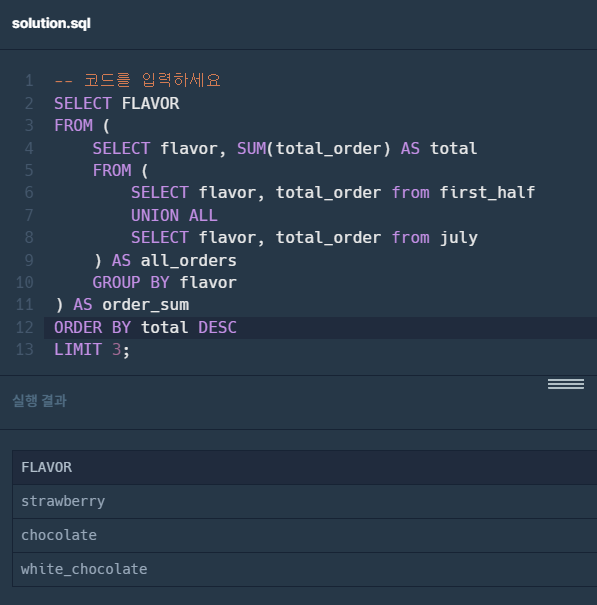Click the LIMIT 3 line
Viewport: 597px width, 605px height.
tap(92, 350)
